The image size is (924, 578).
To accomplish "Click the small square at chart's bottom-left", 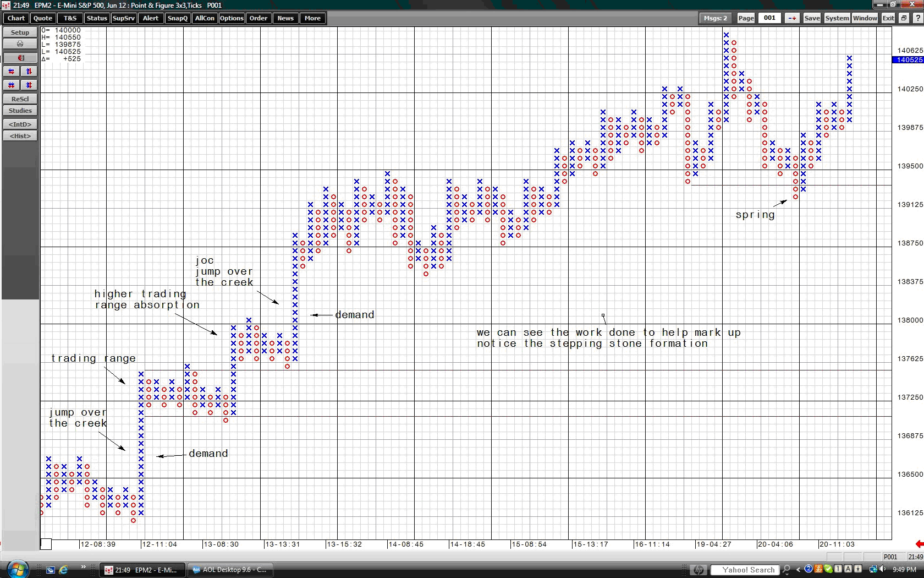I will [x=46, y=544].
